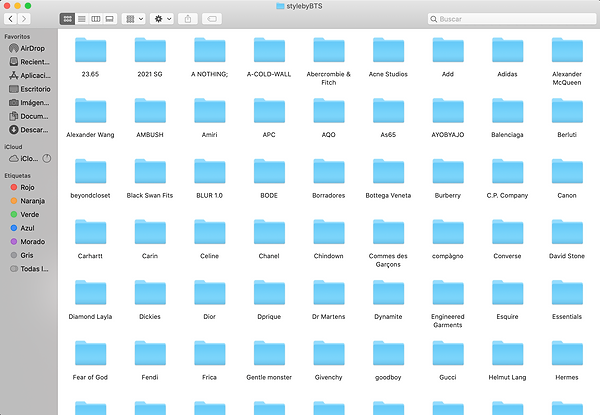Click the Essentials folder name

click(x=567, y=317)
